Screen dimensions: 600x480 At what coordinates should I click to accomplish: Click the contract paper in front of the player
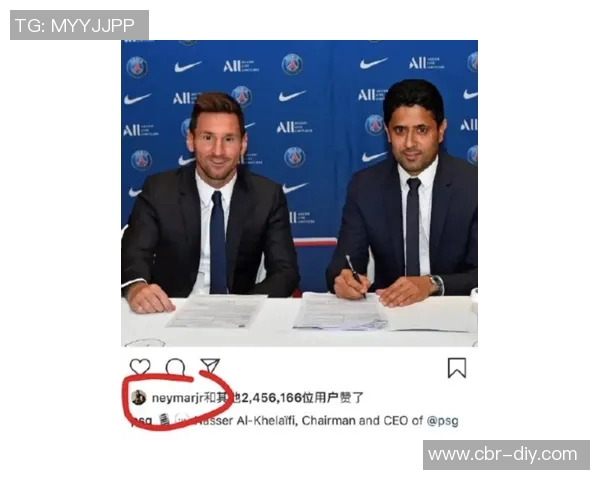tap(217, 311)
